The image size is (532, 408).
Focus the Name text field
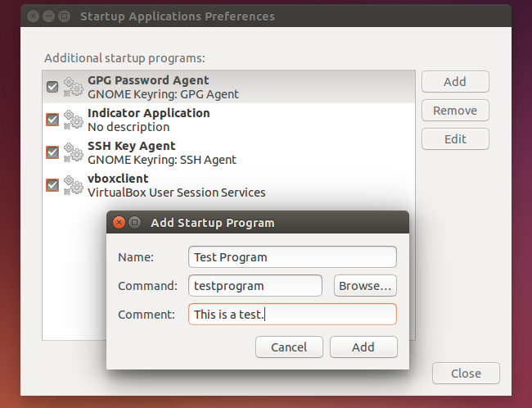pyautogui.click(x=292, y=257)
